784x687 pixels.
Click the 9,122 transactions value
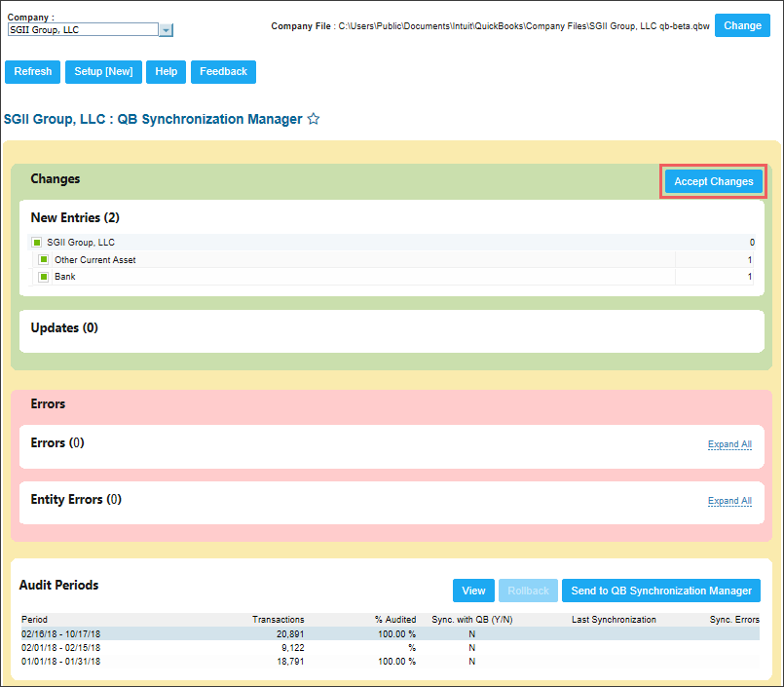pyautogui.click(x=292, y=647)
